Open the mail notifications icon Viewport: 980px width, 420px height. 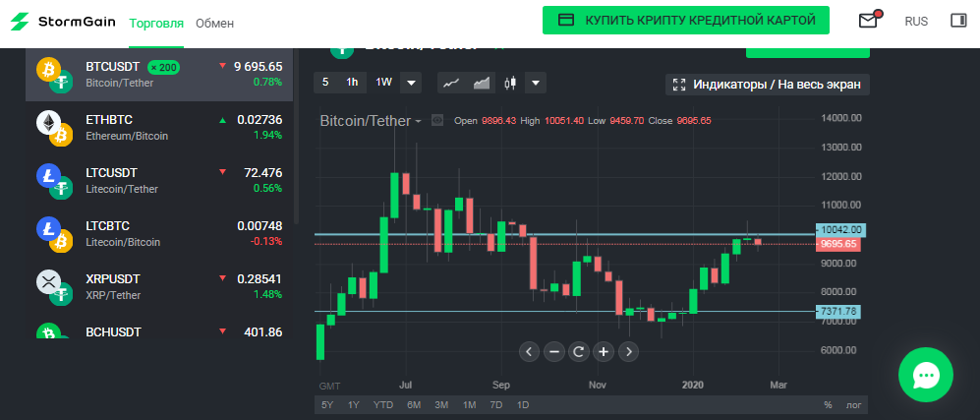point(869,21)
